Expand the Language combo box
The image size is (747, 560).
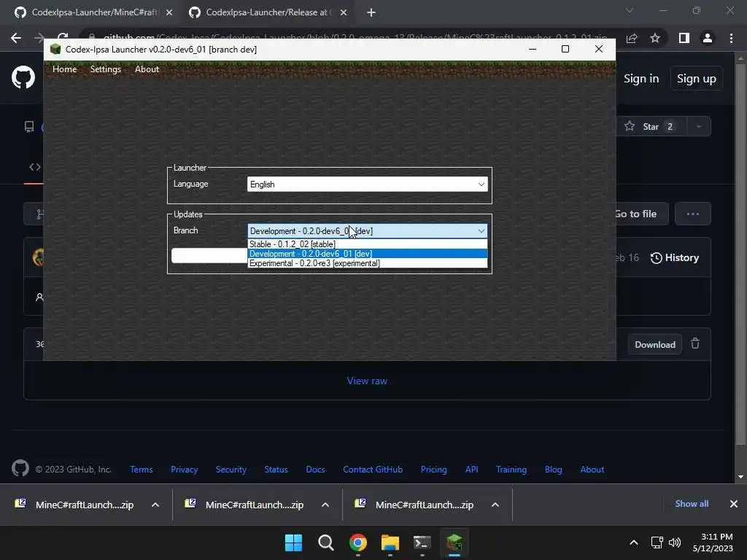pyautogui.click(x=368, y=184)
